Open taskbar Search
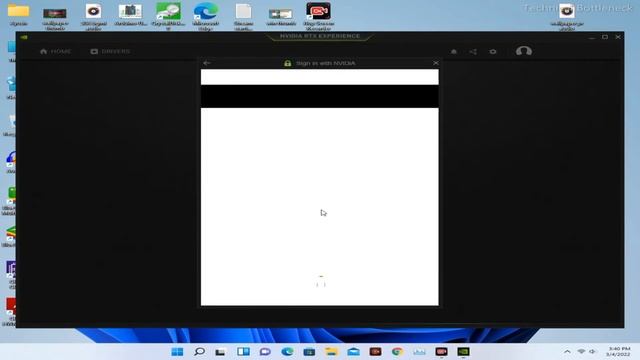 [x=199, y=351]
